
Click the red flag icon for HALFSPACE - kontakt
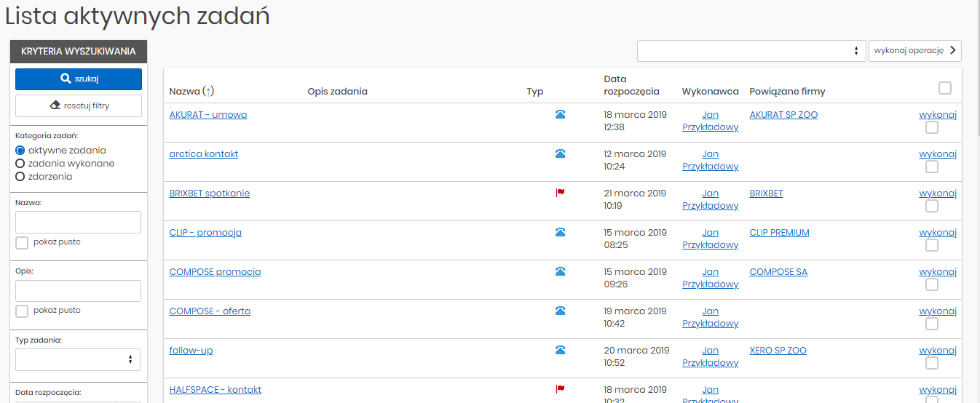[x=560, y=389]
